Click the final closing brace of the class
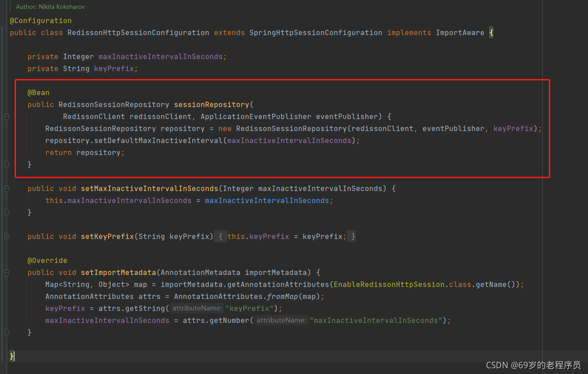Screen dimensions: 588x374 (x=12, y=356)
